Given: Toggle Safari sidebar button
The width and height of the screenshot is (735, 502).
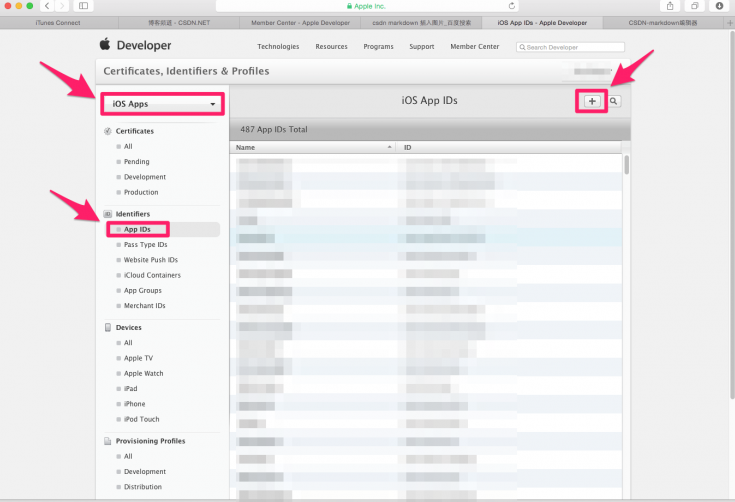Looking at the screenshot, I should (83, 6).
